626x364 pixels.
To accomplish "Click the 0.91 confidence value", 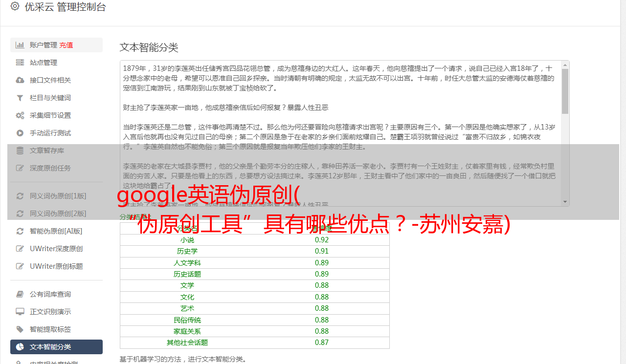I will (x=322, y=251).
